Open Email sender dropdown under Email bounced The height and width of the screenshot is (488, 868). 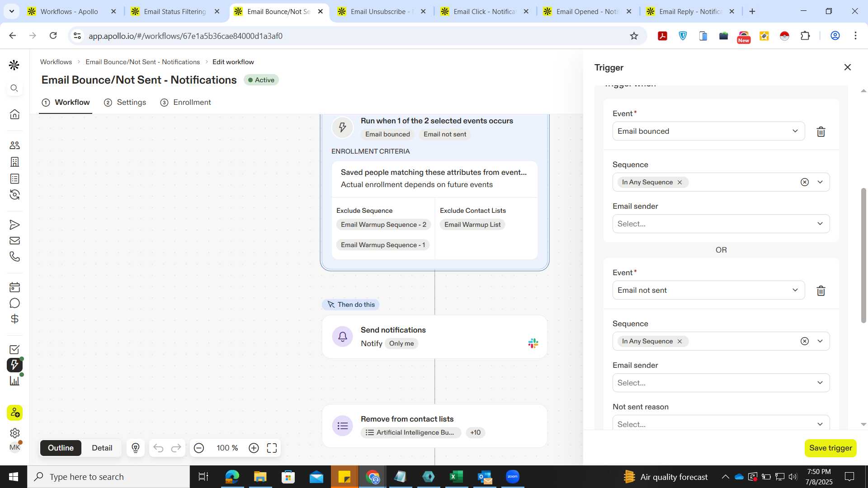click(721, 224)
